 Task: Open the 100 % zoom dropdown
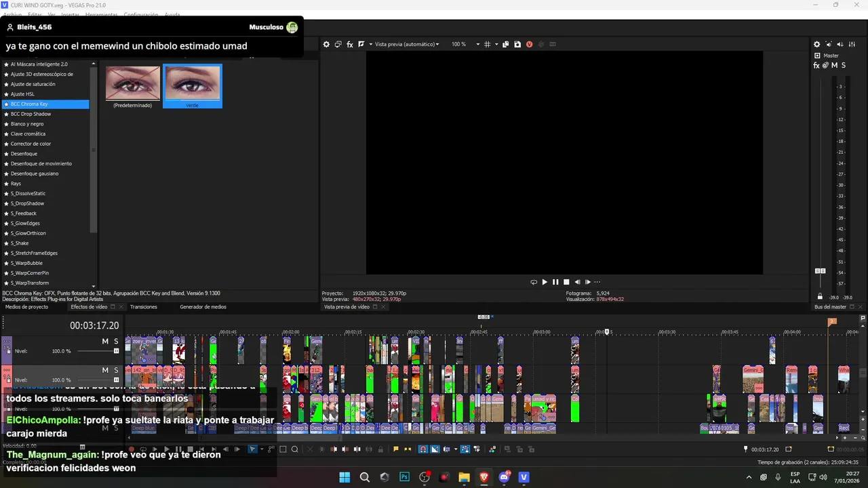point(466,44)
